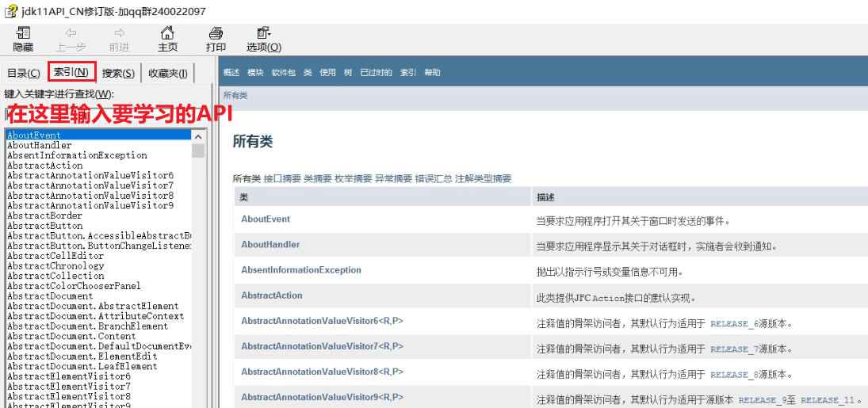Click the 所有类 breadcrumb link

(235, 96)
